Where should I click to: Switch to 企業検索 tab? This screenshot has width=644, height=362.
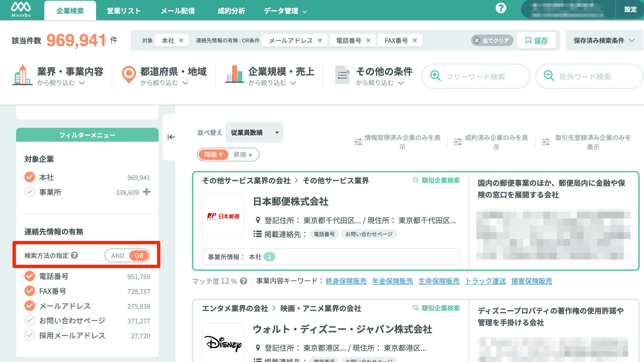[70, 11]
